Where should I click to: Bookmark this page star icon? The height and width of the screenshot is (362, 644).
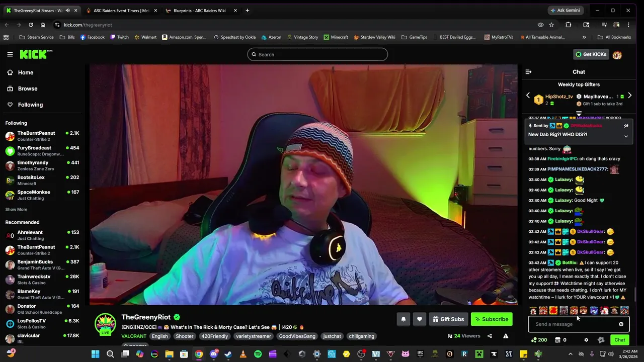click(551, 25)
